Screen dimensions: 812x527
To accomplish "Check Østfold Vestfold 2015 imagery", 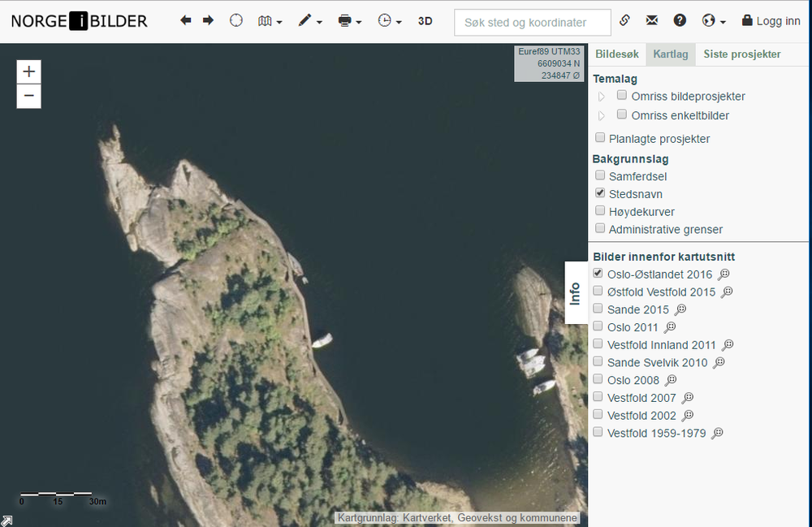I will (x=598, y=291).
